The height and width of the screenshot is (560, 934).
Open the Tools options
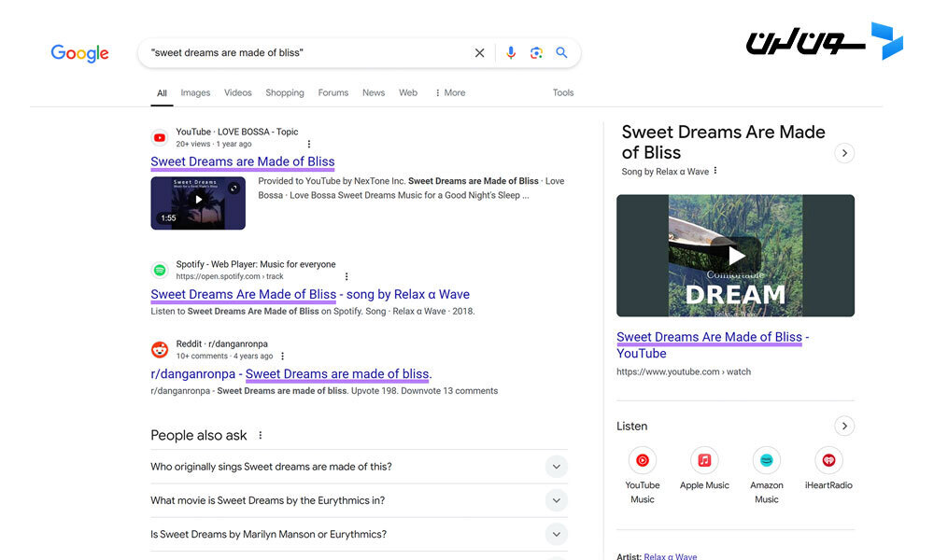click(563, 92)
